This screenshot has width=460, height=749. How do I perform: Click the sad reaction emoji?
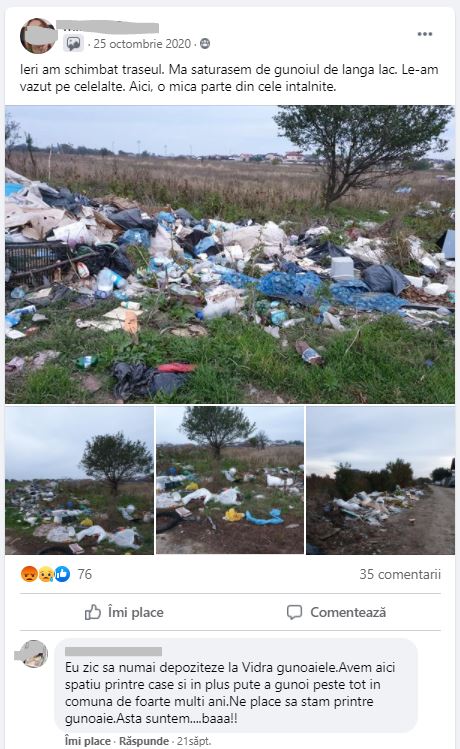click(x=45, y=574)
